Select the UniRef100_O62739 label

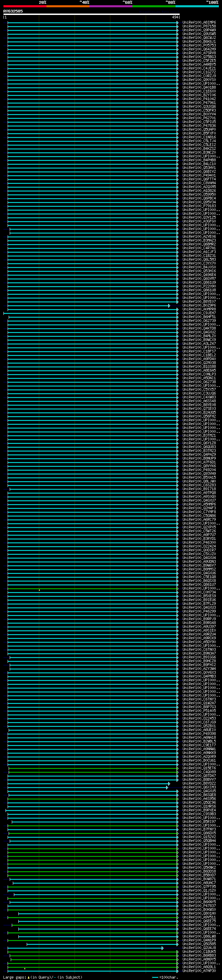pos(199,321)
